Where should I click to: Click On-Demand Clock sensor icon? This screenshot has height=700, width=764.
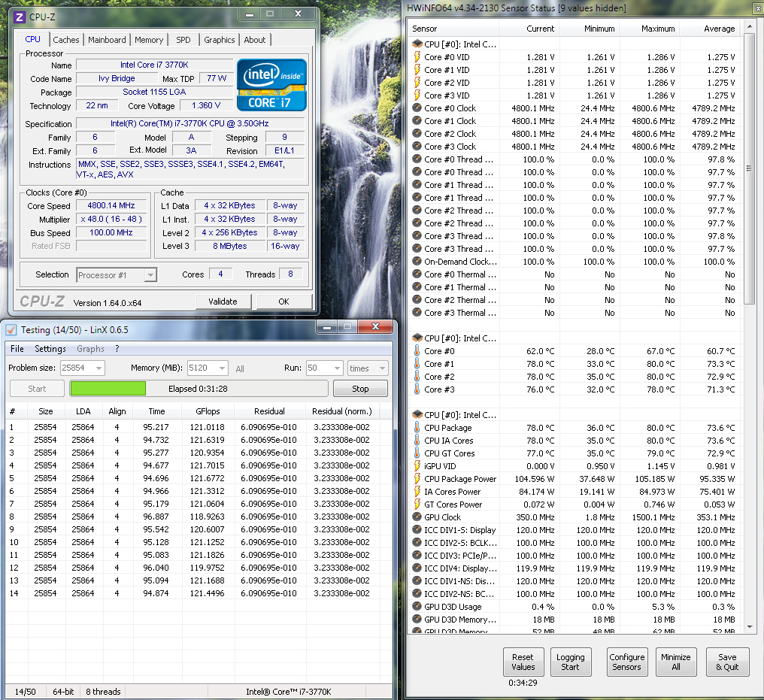417,262
